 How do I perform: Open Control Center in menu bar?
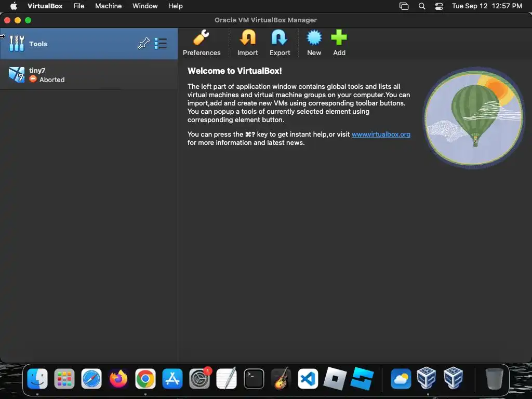(x=439, y=6)
